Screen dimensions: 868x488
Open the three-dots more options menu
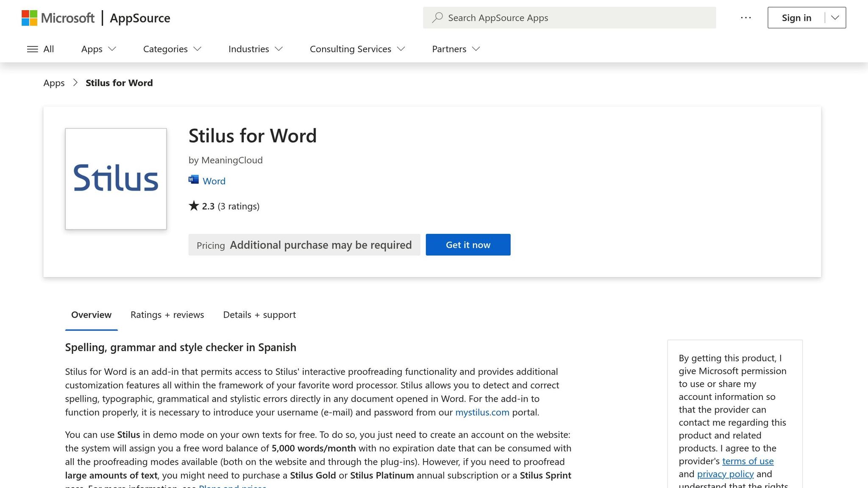coord(746,18)
